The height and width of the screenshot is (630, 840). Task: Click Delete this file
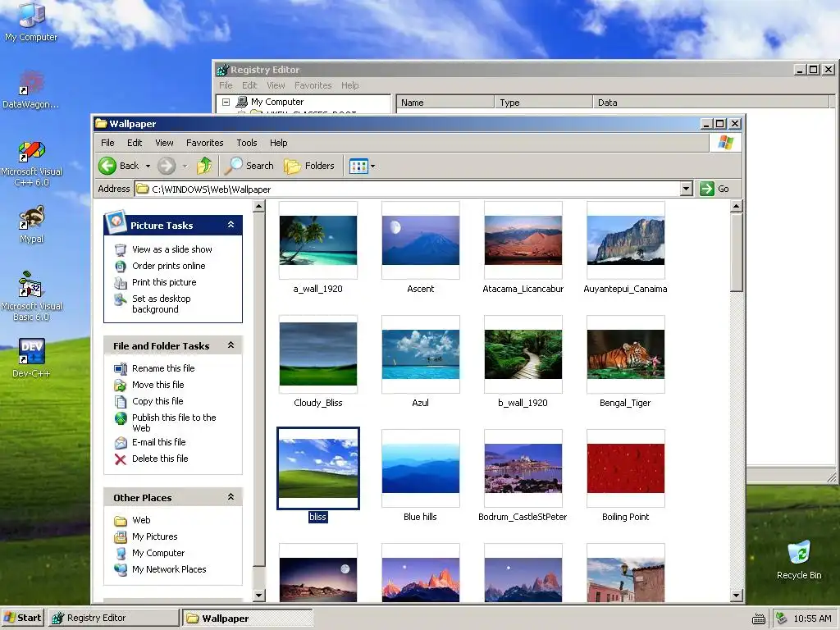(x=160, y=459)
